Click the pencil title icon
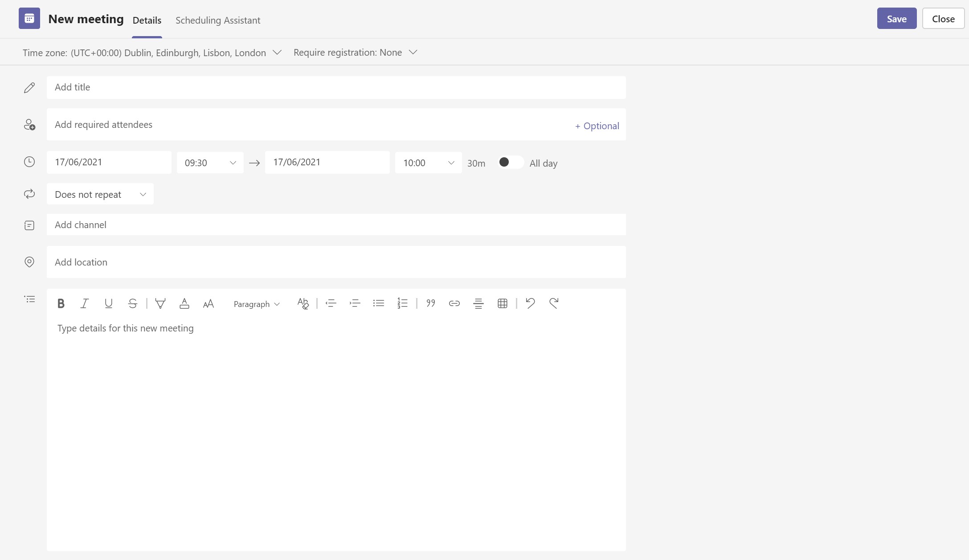Screen dimensions: 969x560 point(29,88)
